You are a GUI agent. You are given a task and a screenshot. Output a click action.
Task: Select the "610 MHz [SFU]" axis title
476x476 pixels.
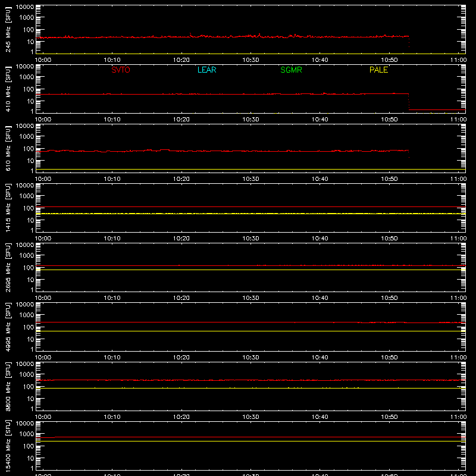[x=8, y=148]
